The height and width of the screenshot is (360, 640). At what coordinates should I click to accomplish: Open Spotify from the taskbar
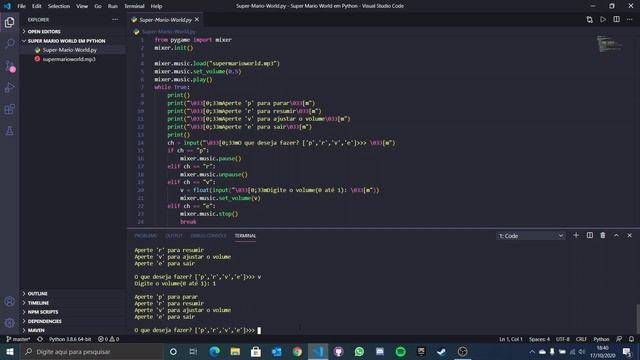click(400, 351)
